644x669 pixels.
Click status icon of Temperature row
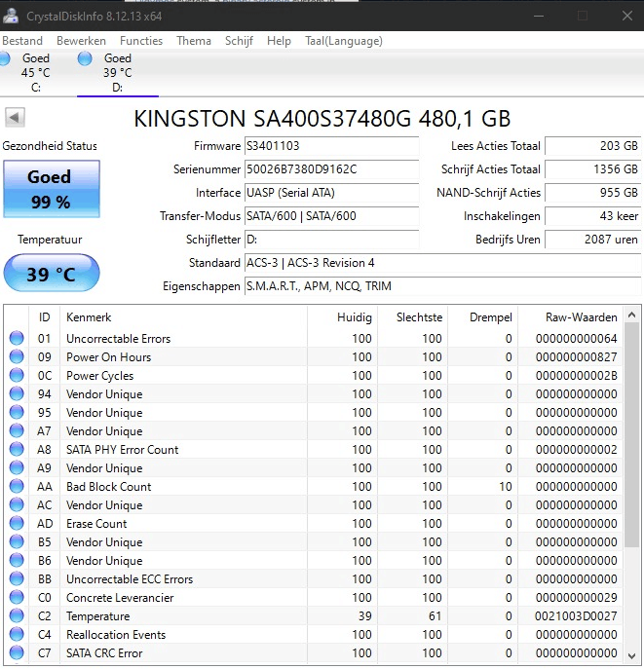coord(17,615)
